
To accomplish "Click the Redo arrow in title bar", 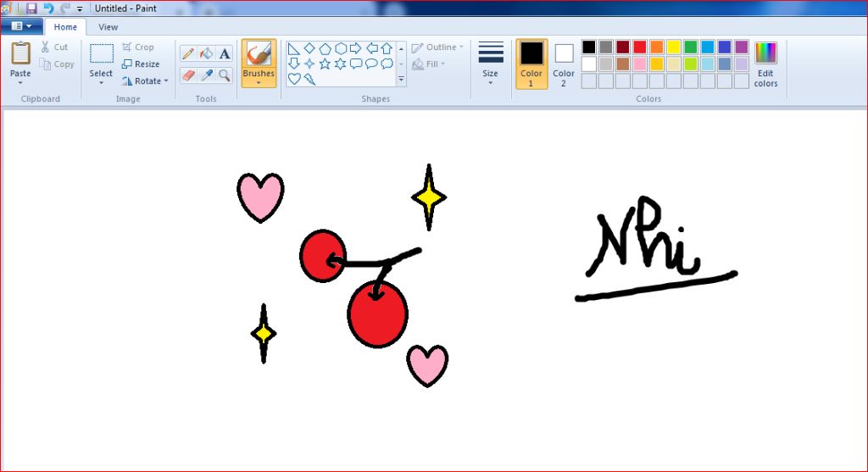I will [64, 8].
